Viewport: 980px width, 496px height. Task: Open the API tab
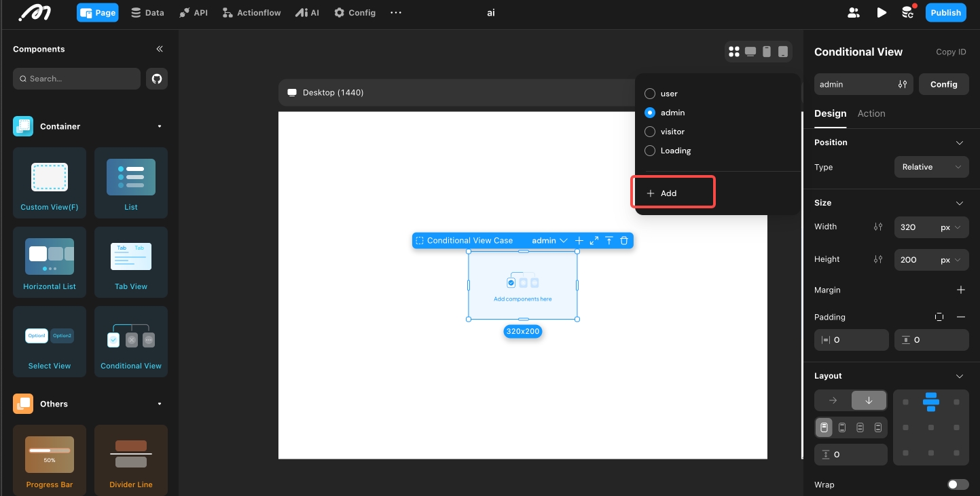pos(194,12)
